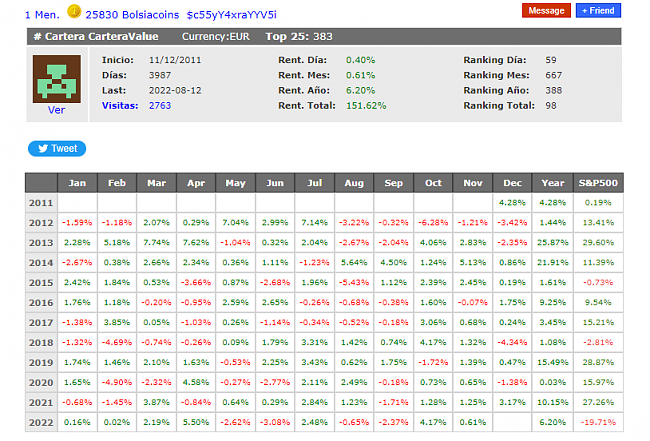
Task: Select 2020 Apr cell 4.58%
Action: click(x=196, y=382)
